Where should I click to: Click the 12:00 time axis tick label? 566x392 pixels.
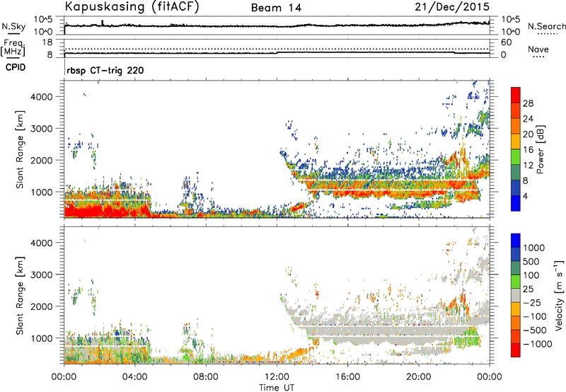(x=277, y=376)
